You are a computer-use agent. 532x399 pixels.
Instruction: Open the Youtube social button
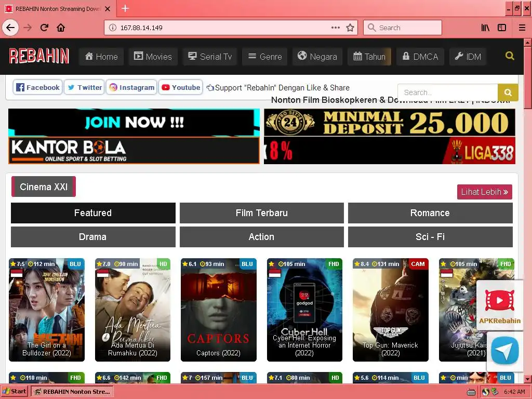pyautogui.click(x=180, y=87)
